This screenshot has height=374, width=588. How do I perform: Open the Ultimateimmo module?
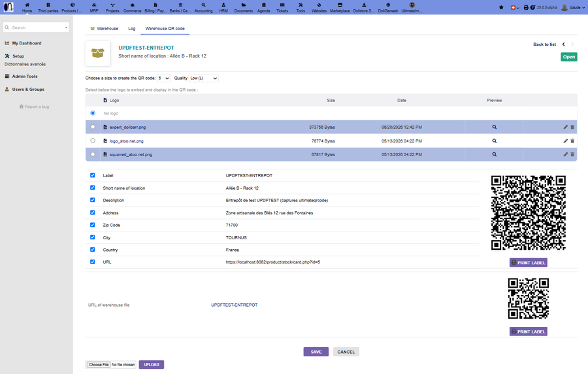(x=412, y=7)
